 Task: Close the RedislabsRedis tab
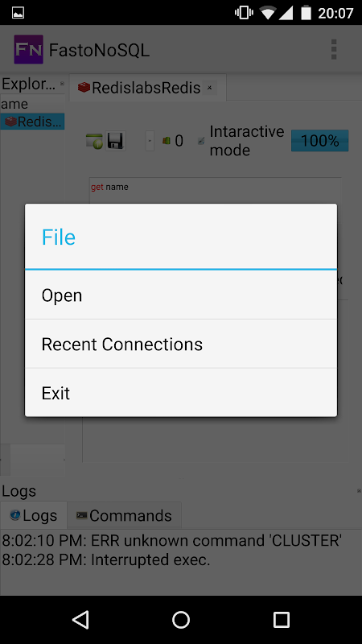(x=209, y=88)
